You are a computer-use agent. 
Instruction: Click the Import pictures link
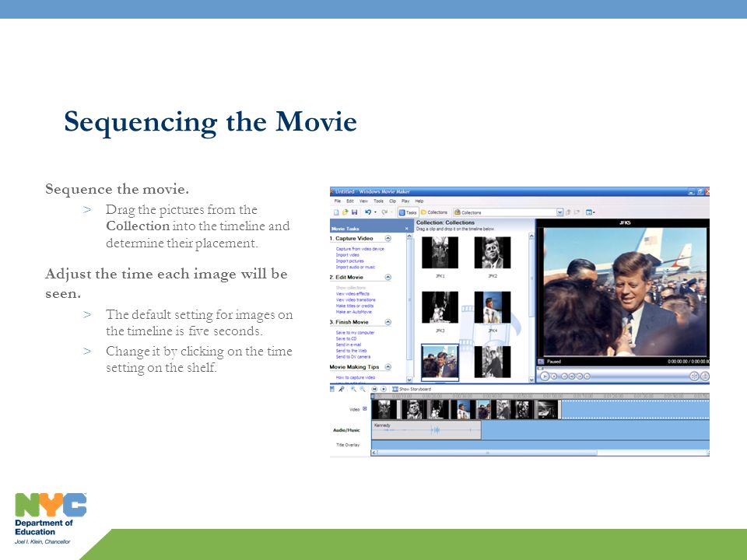point(349,261)
